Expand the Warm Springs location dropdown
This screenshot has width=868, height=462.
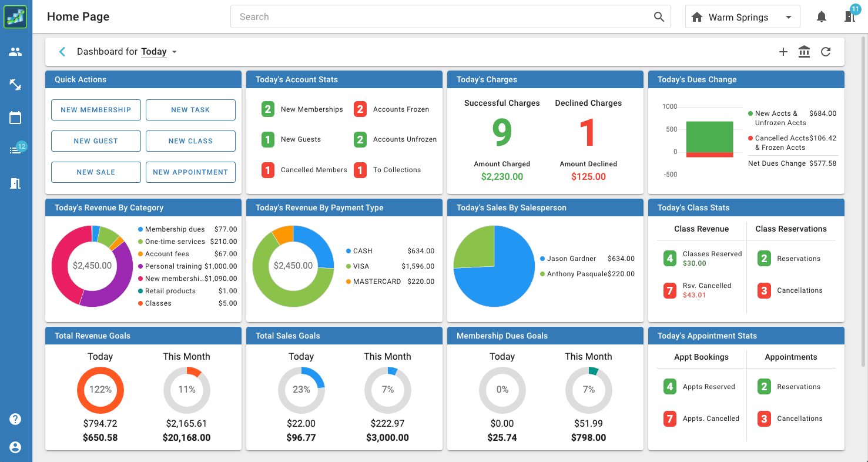click(x=742, y=17)
